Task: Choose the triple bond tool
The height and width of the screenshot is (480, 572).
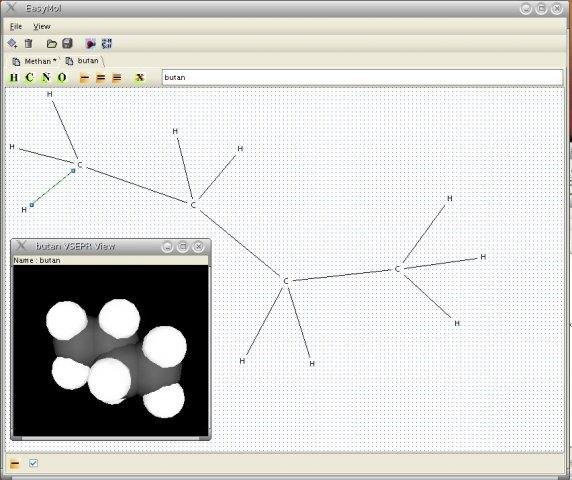Action: tap(117, 78)
